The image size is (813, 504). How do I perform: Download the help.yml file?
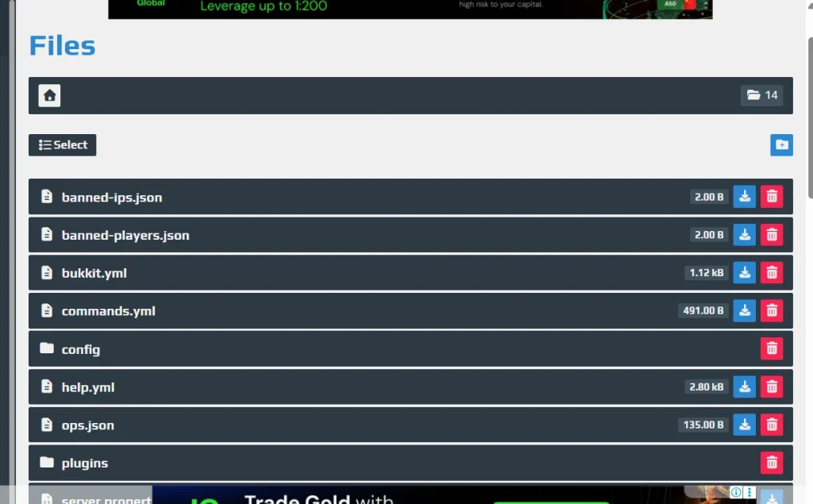pos(744,387)
